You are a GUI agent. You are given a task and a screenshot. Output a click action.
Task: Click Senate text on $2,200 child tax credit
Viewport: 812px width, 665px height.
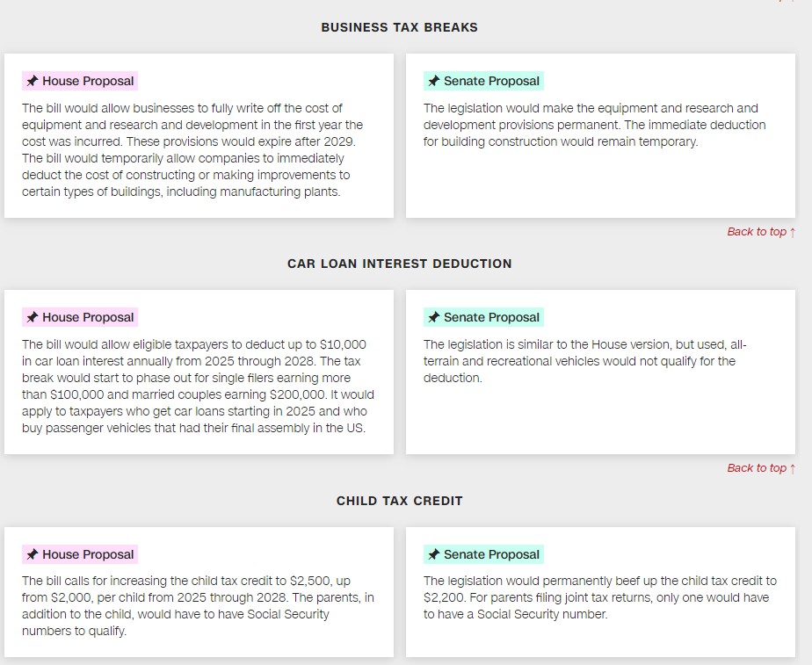coord(599,597)
